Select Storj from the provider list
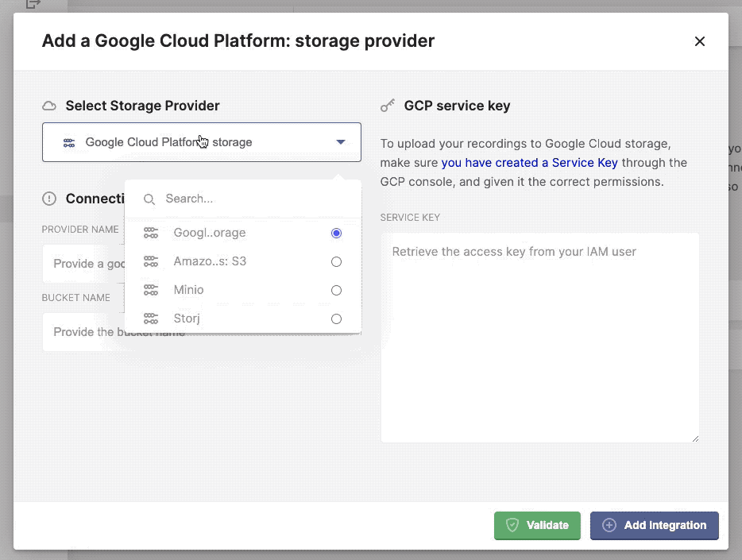Image resolution: width=742 pixels, height=560 pixels. tap(187, 318)
